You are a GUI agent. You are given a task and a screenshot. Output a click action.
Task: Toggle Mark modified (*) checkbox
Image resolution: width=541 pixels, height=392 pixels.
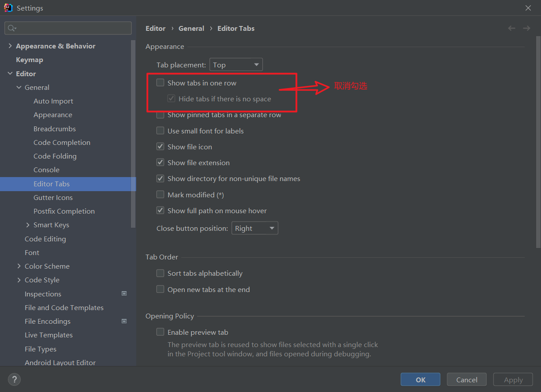point(160,195)
